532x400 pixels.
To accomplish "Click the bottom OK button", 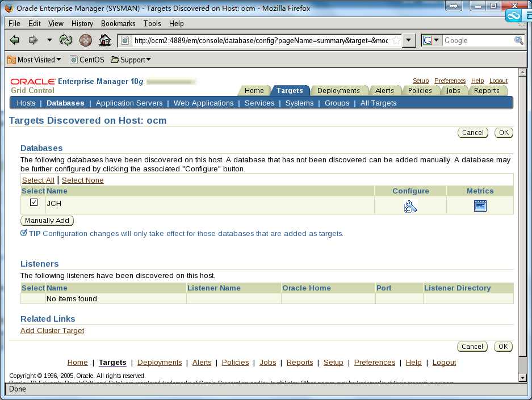I will click(503, 347).
